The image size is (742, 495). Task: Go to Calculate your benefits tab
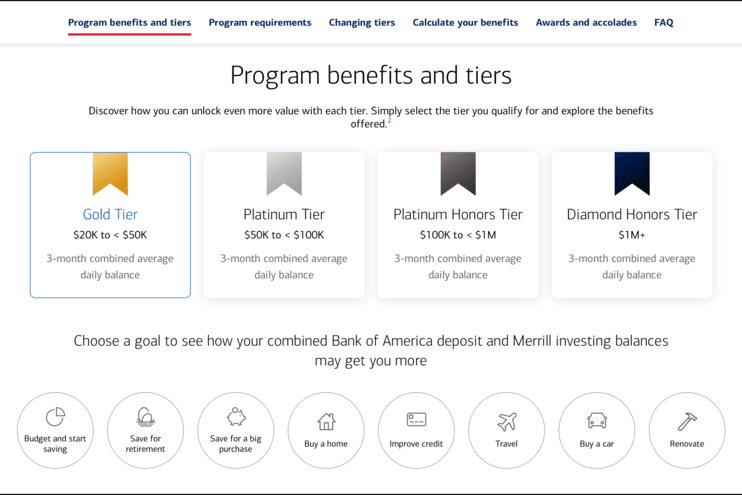pos(465,22)
